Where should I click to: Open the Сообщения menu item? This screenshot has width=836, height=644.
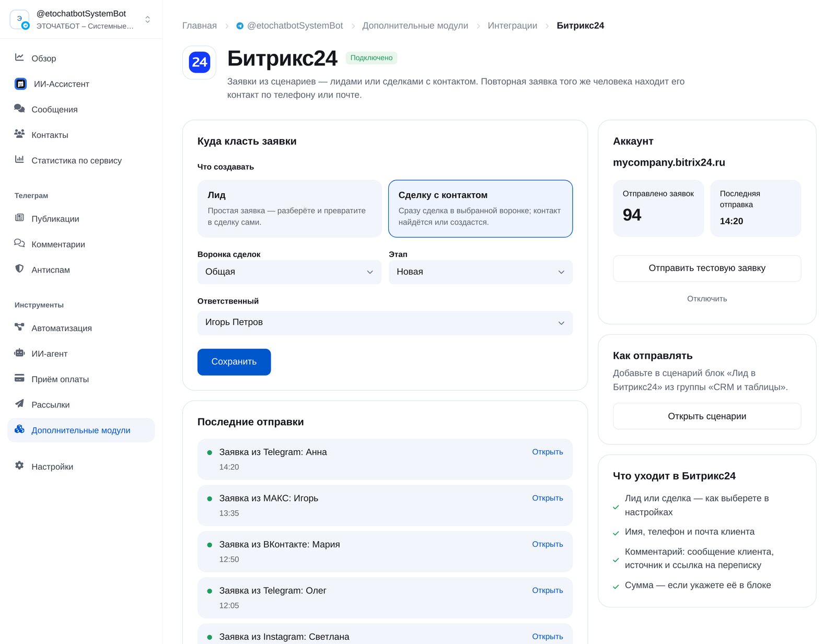(81, 109)
